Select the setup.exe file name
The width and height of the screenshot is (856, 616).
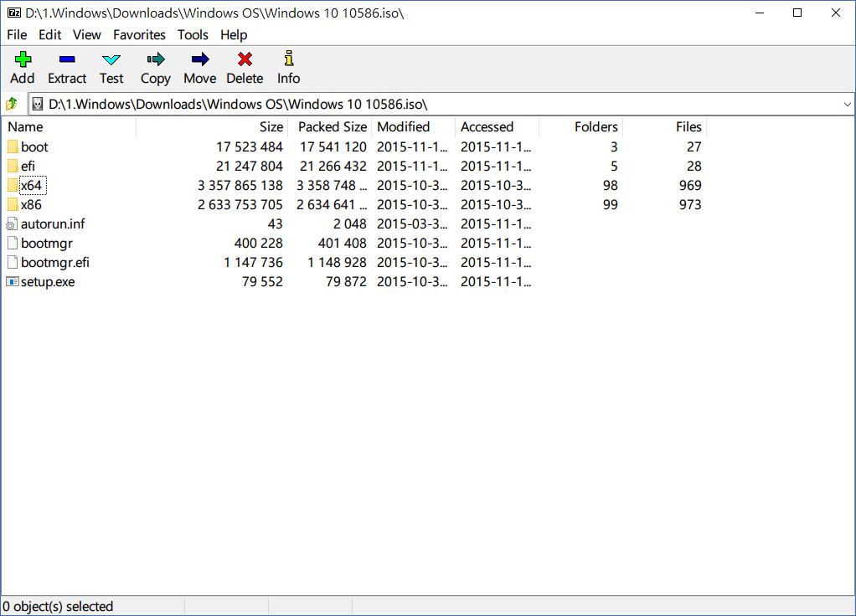point(48,282)
